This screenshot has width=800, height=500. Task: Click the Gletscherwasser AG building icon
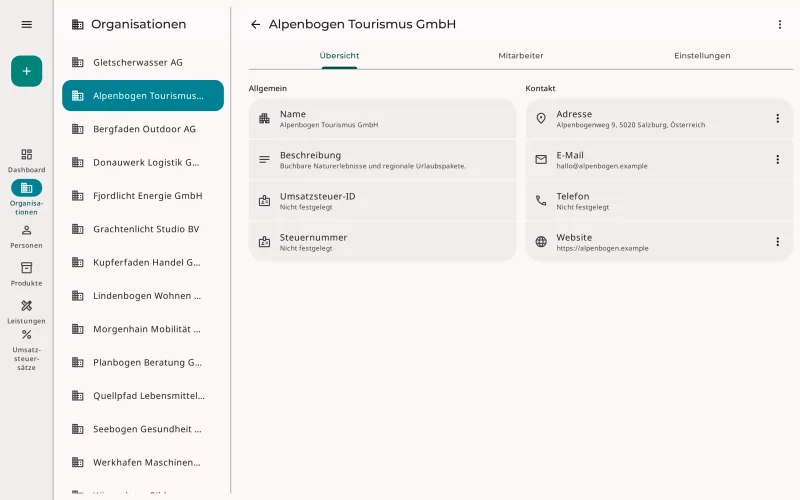[78, 62]
